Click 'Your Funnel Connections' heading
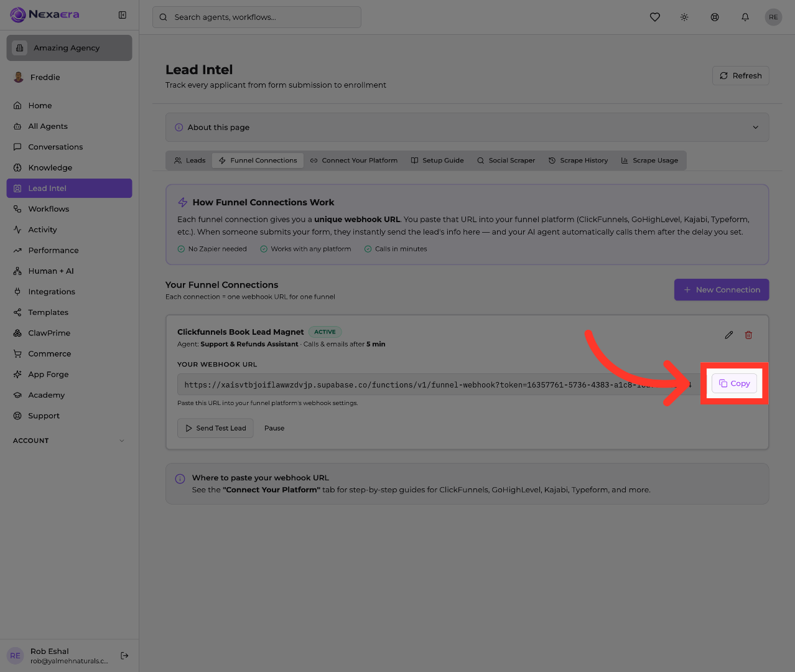Image resolution: width=795 pixels, height=672 pixels. point(222,285)
